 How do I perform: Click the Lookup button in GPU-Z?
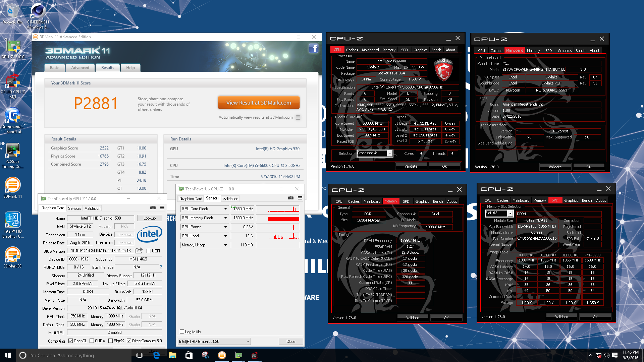click(150, 218)
